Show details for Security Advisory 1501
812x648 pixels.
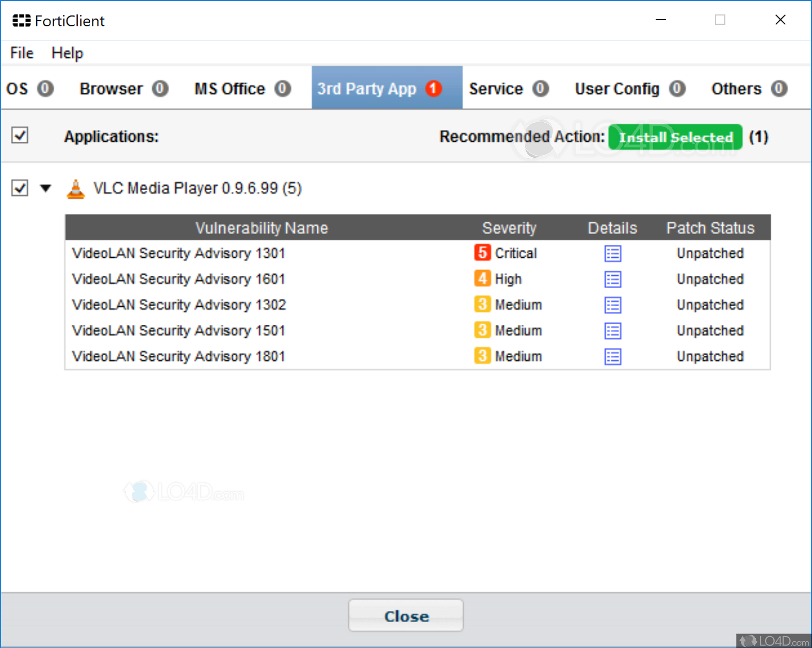(x=612, y=331)
